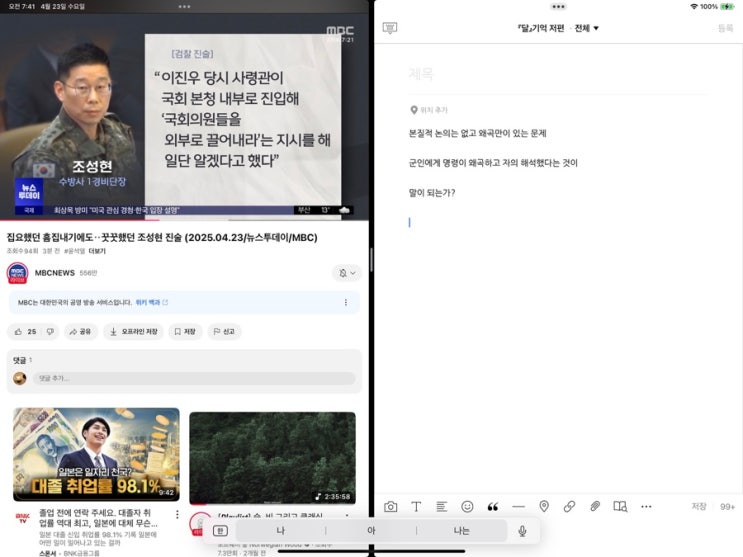This screenshot has height=557, width=743.
Task: Insert a link with chain icon
Action: pos(569,507)
